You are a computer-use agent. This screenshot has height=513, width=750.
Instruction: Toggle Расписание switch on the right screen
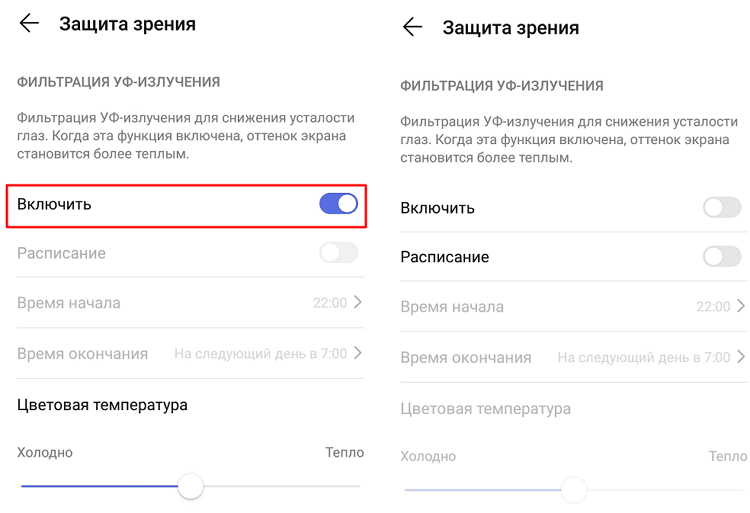click(722, 257)
